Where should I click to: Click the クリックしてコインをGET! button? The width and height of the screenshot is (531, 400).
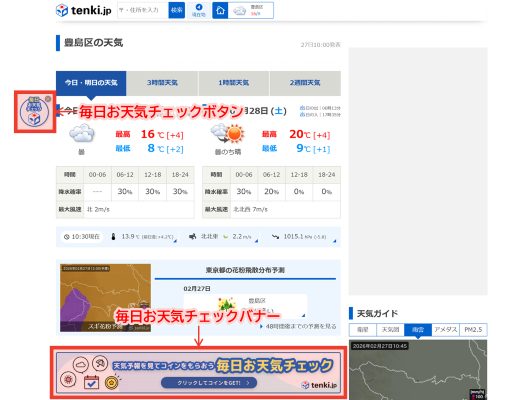pyautogui.click(x=209, y=383)
